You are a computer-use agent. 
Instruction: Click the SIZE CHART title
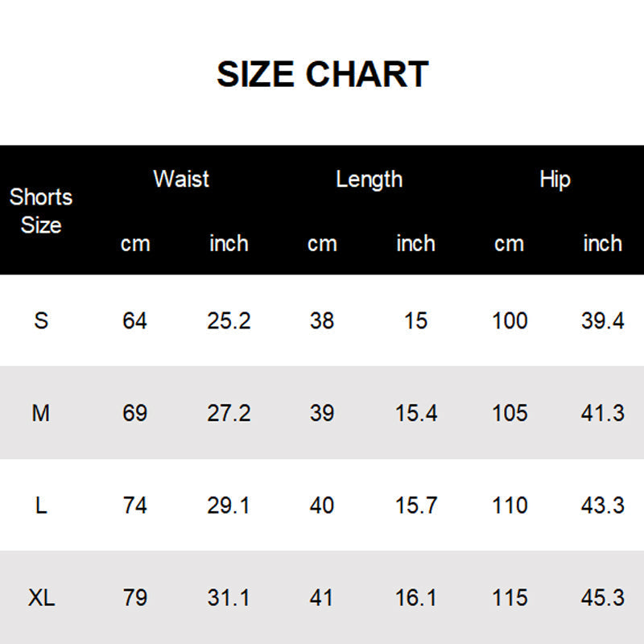point(322,74)
